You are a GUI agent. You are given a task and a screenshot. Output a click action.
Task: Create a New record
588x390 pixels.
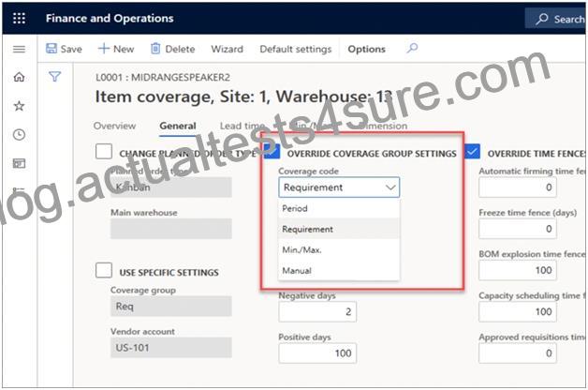tap(116, 49)
